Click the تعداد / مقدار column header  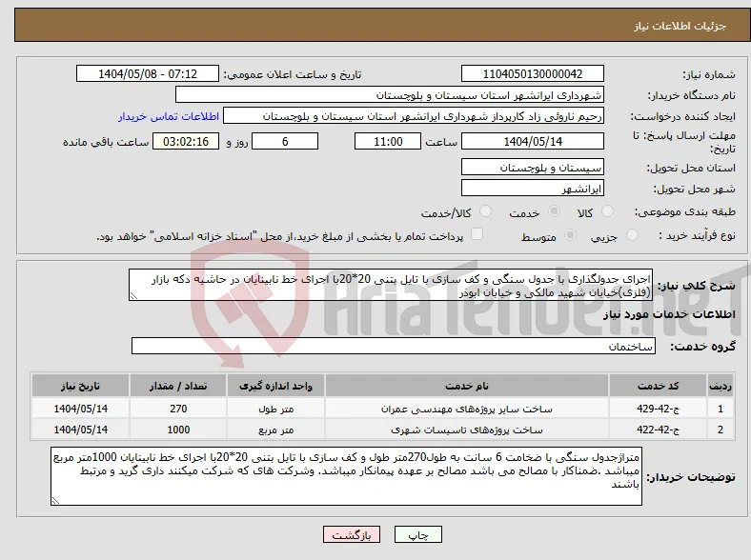tap(177, 386)
